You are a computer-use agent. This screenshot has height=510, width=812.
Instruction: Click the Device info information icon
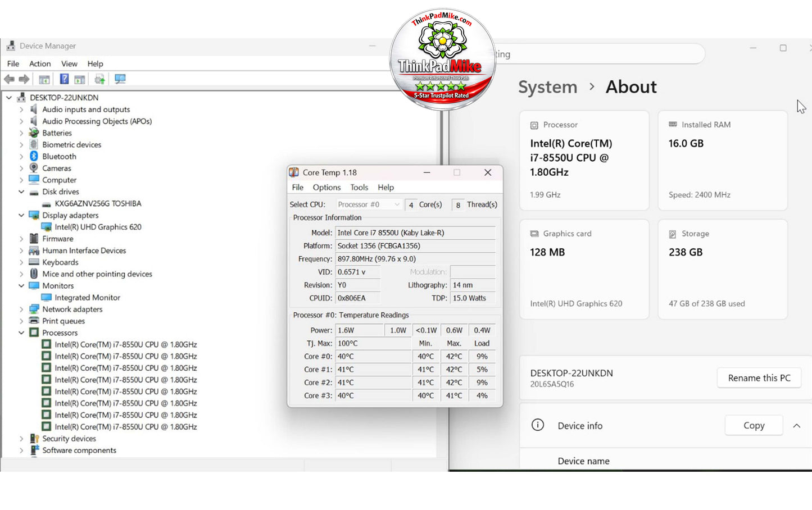(x=538, y=425)
